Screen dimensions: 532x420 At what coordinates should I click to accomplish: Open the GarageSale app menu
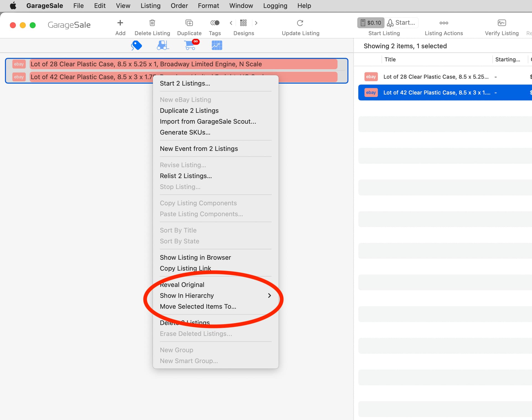[x=45, y=6]
